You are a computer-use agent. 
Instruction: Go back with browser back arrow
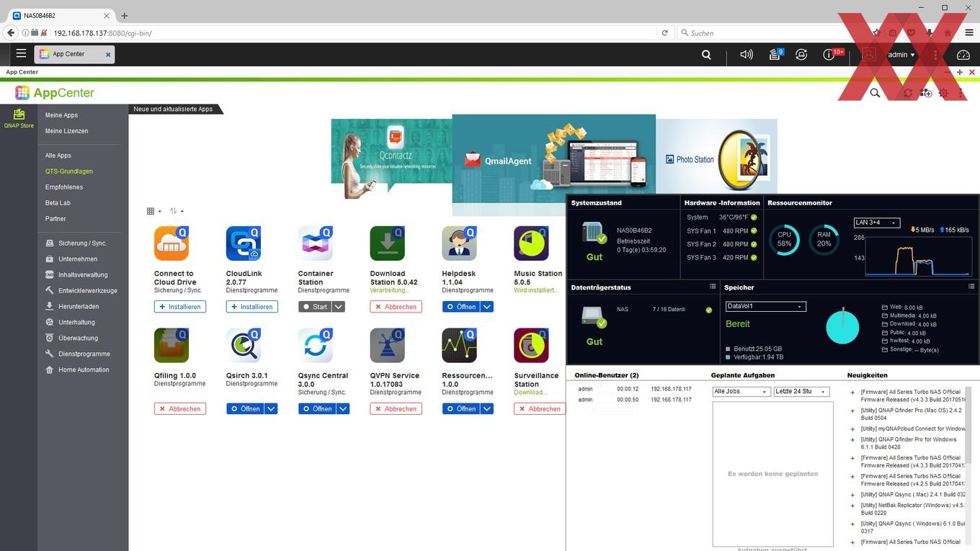10,32
